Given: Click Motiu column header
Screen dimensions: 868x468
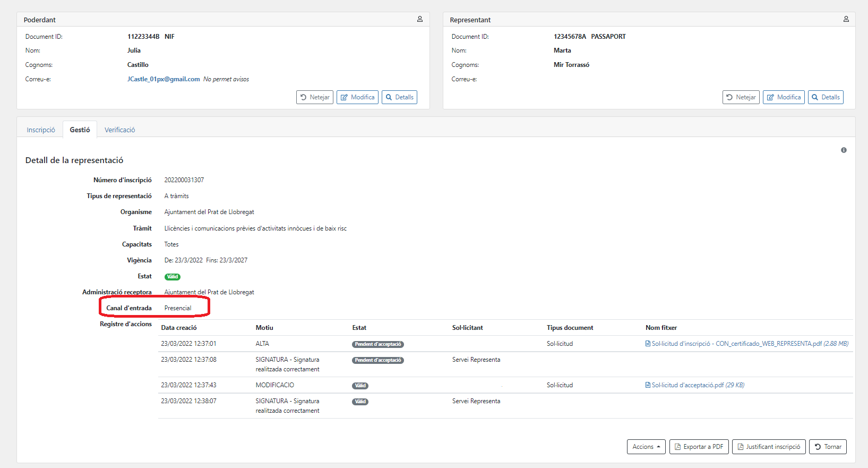Looking at the screenshot, I should tap(264, 328).
